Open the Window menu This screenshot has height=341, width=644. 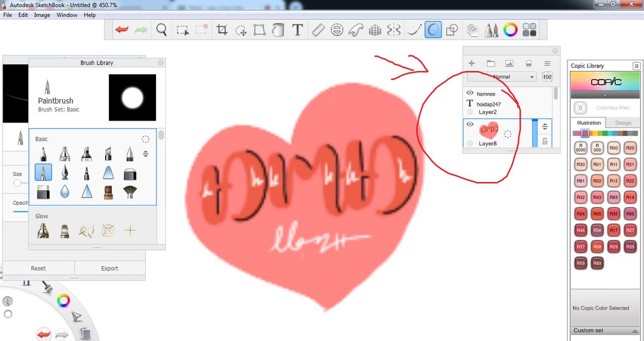click(x=67, y=15)
